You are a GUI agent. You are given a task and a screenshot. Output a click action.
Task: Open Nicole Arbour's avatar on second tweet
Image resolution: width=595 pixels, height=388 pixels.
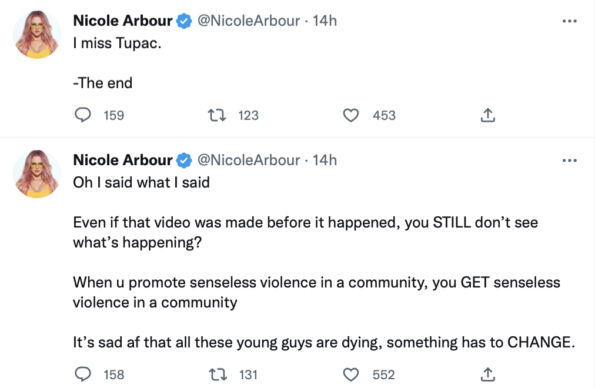tap(37, 174)
